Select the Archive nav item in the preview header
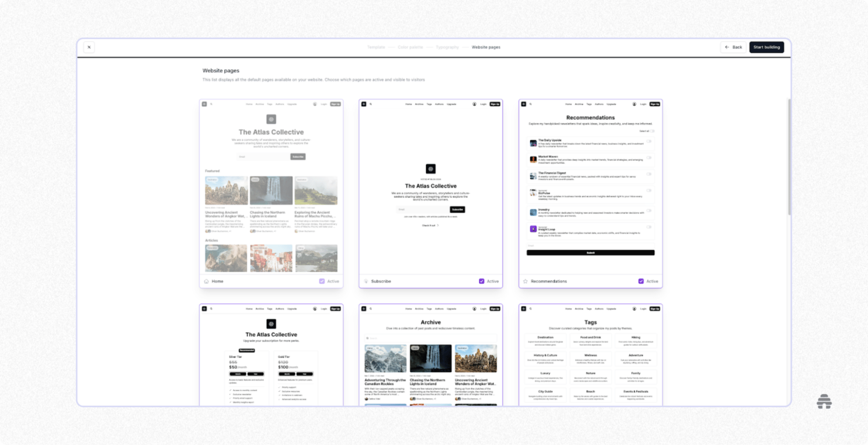Image resolution: width=868 pixels, height=445 pixels. (x=260, y=104)
